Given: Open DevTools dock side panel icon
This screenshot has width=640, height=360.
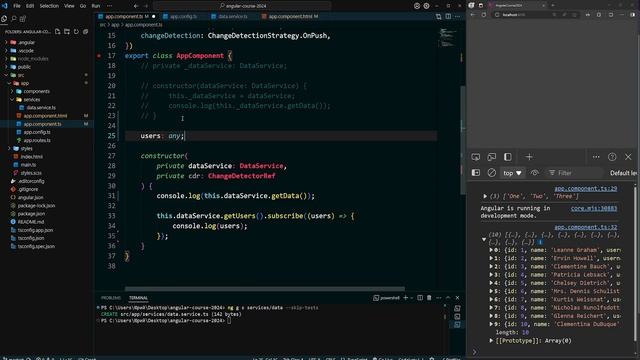Looking at the screenshot, I should coord(508,157).
